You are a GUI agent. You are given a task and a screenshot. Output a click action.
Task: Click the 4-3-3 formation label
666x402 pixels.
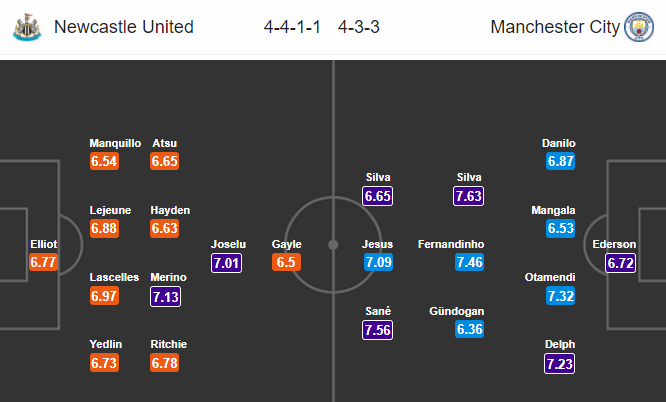click(358, 27)
